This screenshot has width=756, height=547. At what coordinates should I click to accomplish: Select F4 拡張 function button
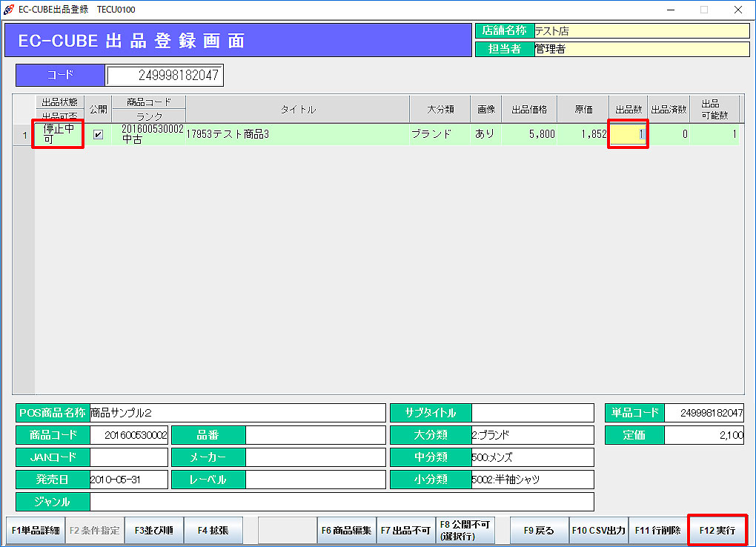coord(213,531)
